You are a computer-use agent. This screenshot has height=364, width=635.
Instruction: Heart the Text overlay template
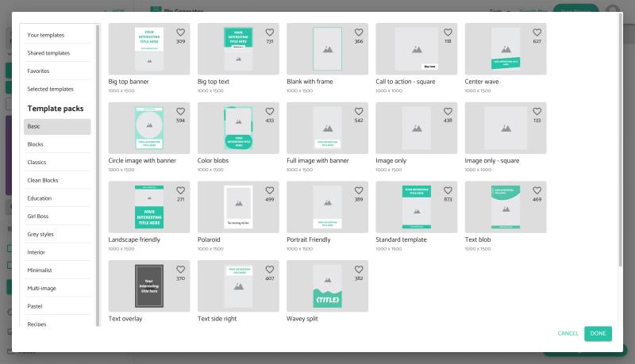click(x=181, y=270)
